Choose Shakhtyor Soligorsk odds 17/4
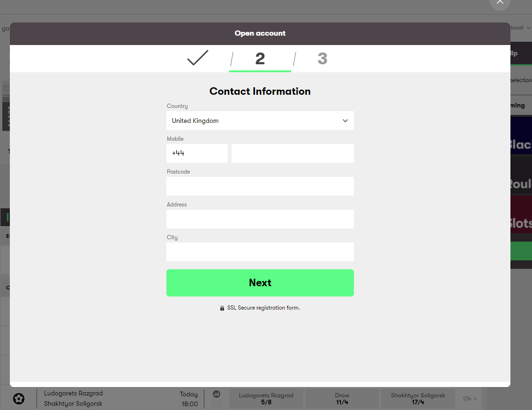Image resolution: width=532 pixels, height=410 pixels. click(418, 399)
